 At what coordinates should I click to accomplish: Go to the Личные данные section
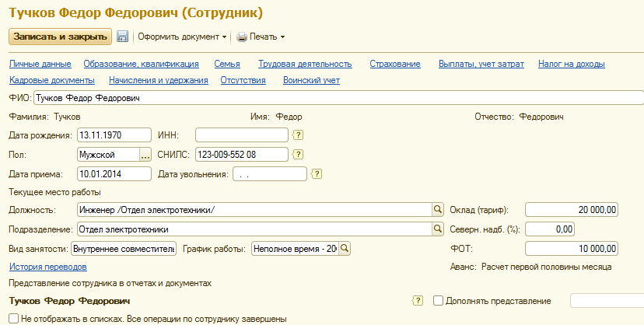coord(40,64)
